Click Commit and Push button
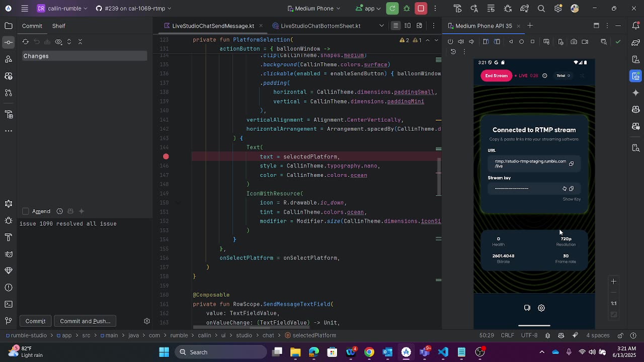Image resolution: width=644 pixels, height=362 pixels. point(85,321)
